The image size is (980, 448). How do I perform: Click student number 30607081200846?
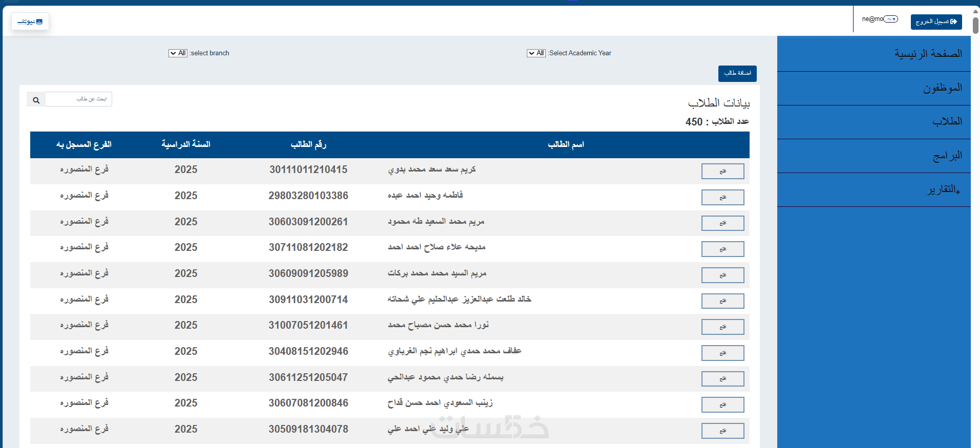click(x=308, y=403)
